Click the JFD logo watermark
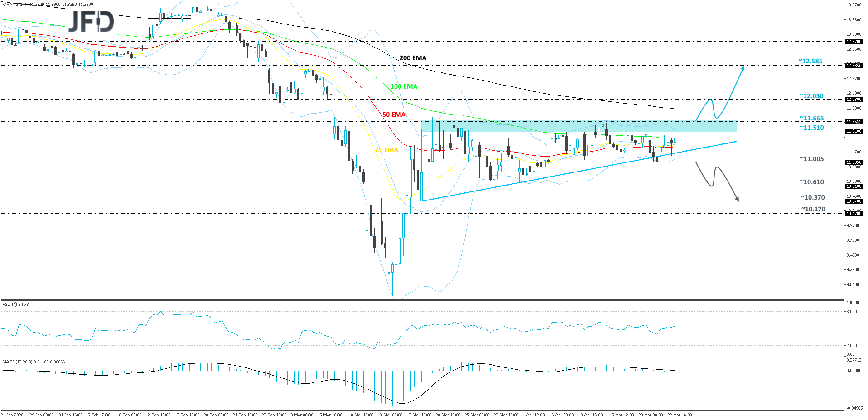 pyautogui.click(x=91, y=22)
